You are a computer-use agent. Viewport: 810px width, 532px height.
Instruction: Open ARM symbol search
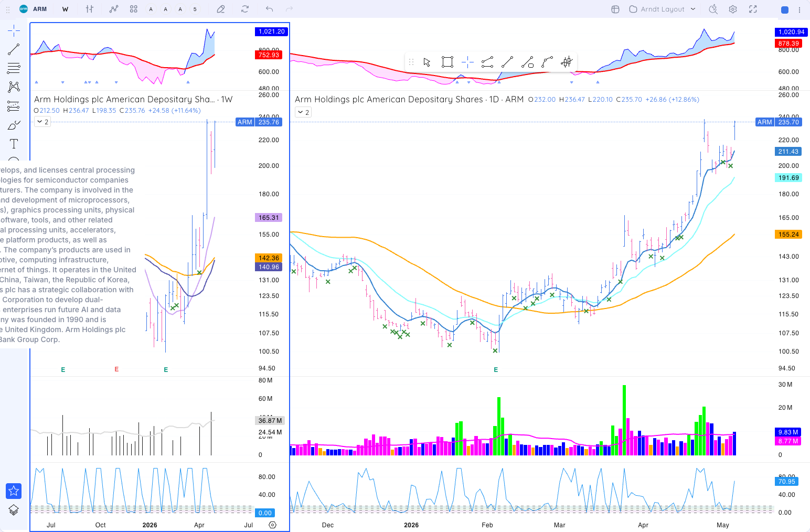33,9
